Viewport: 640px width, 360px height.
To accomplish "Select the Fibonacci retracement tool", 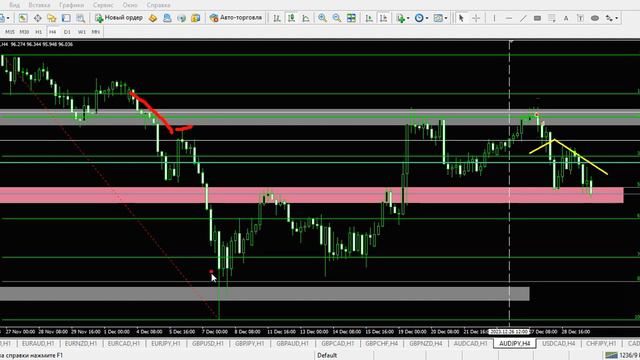I will pyautogui.click(x=552, y=18).
